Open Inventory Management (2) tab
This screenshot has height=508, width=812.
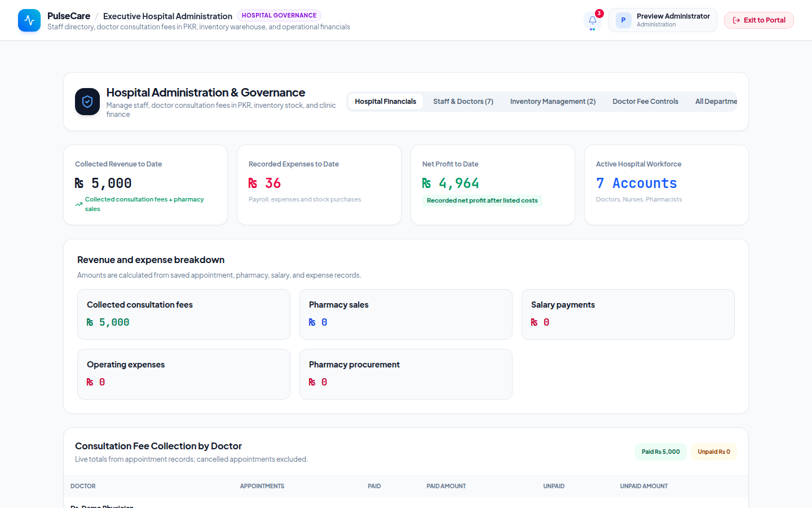coord(553,102)
